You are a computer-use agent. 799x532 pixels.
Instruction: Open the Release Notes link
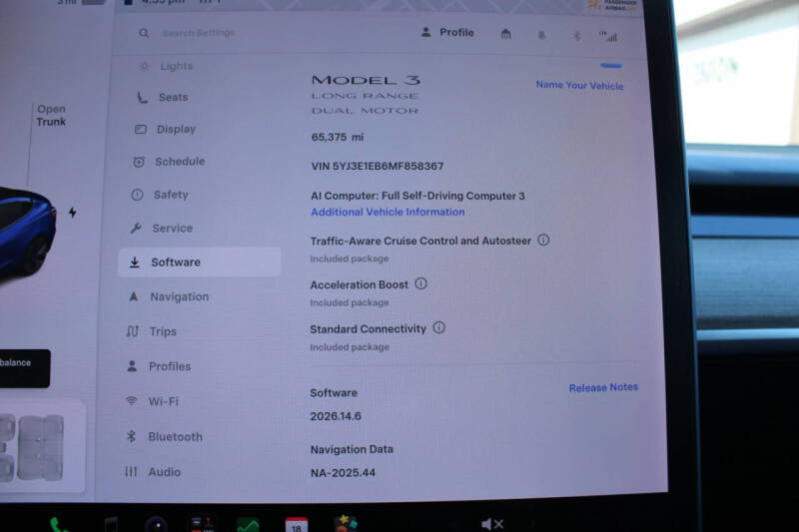tap(603, 387)
